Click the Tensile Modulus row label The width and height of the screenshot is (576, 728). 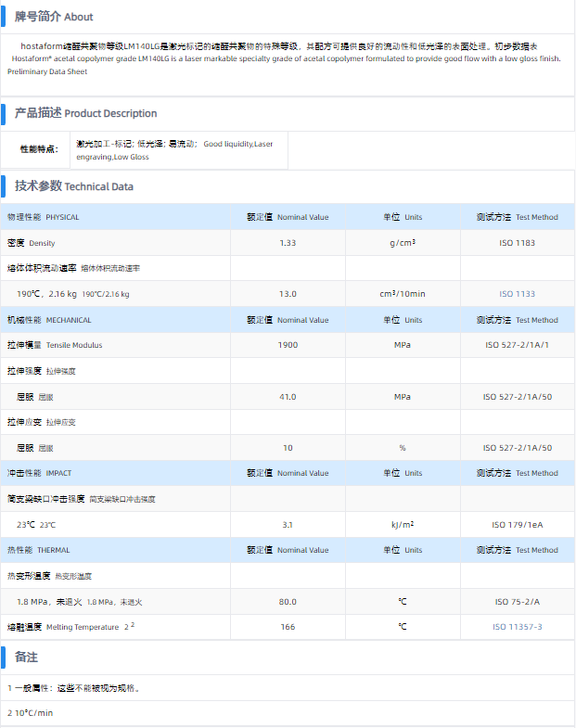click(x=55, y=345)
